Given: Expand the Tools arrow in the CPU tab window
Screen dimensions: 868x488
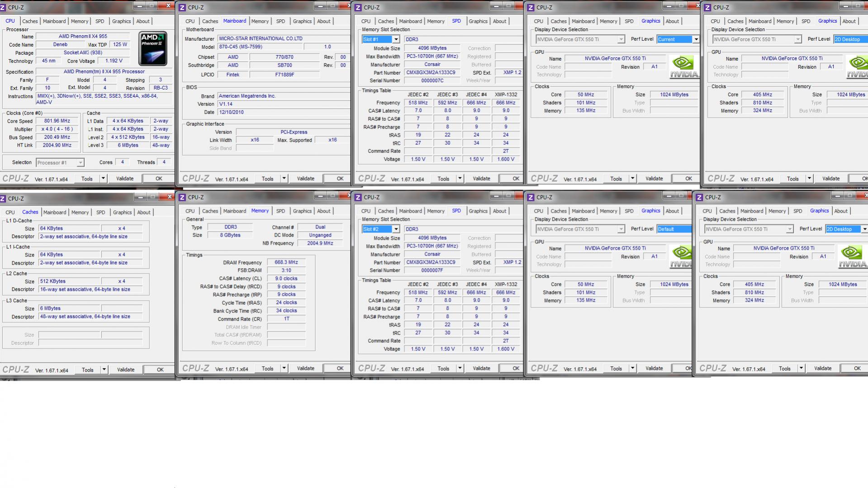Looking at the screenshot, I should click(103, 179).
